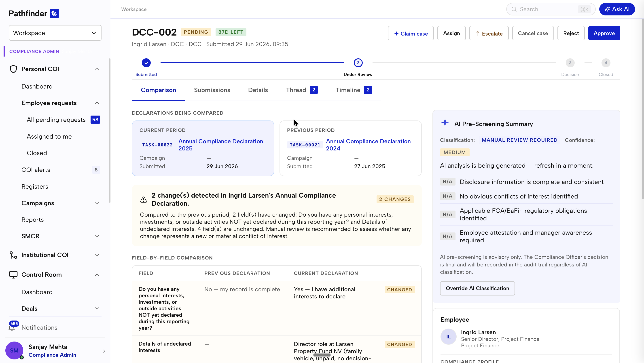Click the IL employee avatar
The height and width of the screenshot is (363, 644).
pos(449,337)
